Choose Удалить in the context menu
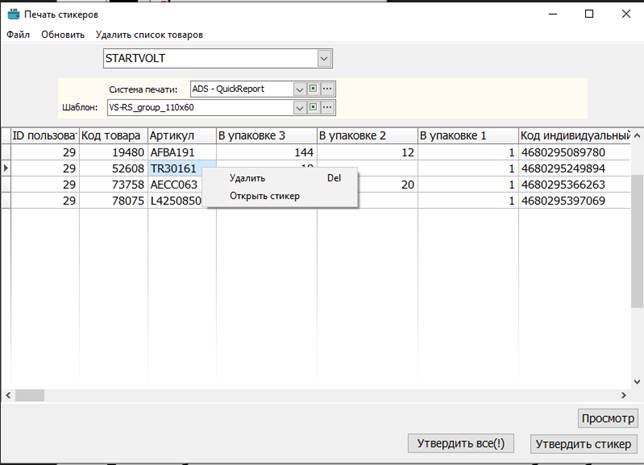Screen dimensions: 644x465 click(282, 178)
